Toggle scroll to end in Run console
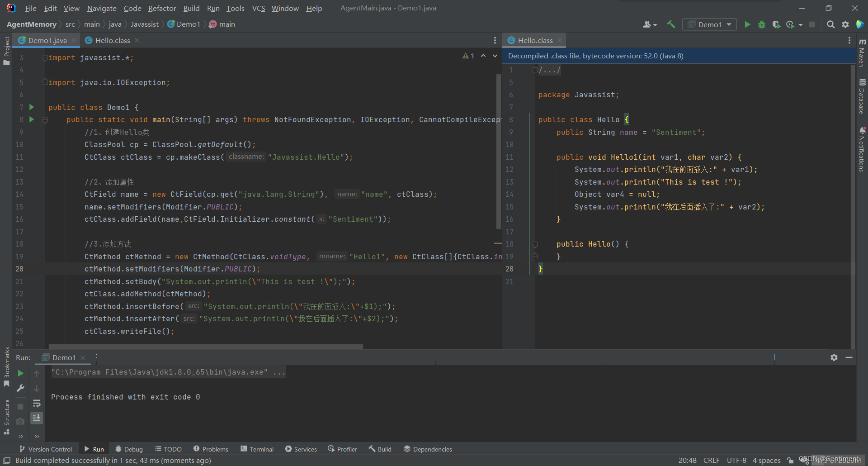 (37, 418)
